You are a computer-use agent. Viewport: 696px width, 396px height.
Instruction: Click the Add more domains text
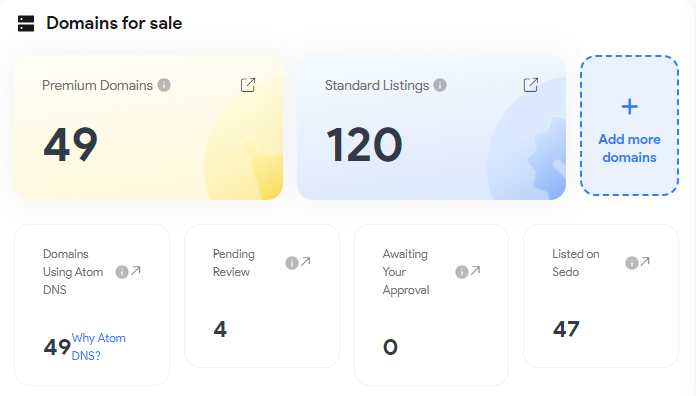(x=629, y=148)
